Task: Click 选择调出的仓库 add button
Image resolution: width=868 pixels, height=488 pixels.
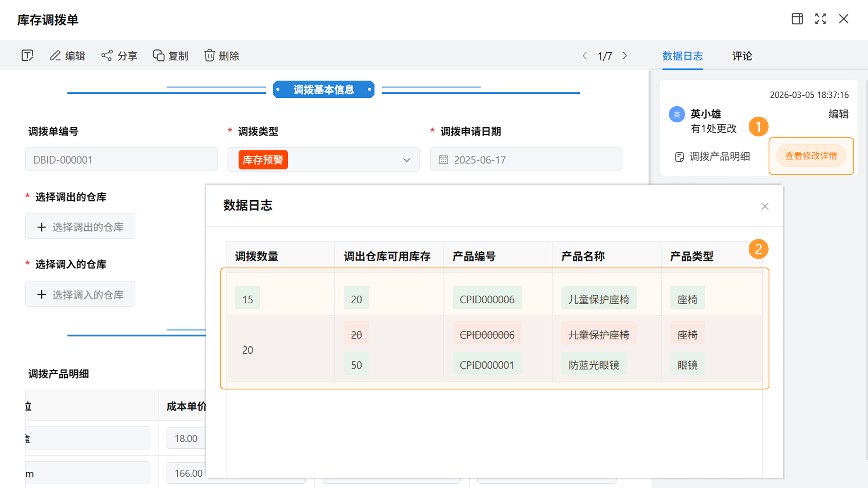Action: pyautogui.click(x=80, y=227)
